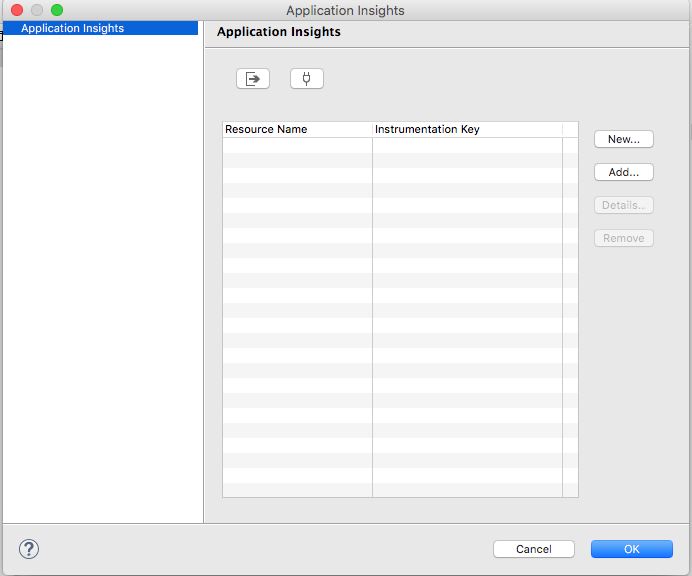Click the plug connection icon button
This screenshot has width=692, height=576.
coord(307,79)
